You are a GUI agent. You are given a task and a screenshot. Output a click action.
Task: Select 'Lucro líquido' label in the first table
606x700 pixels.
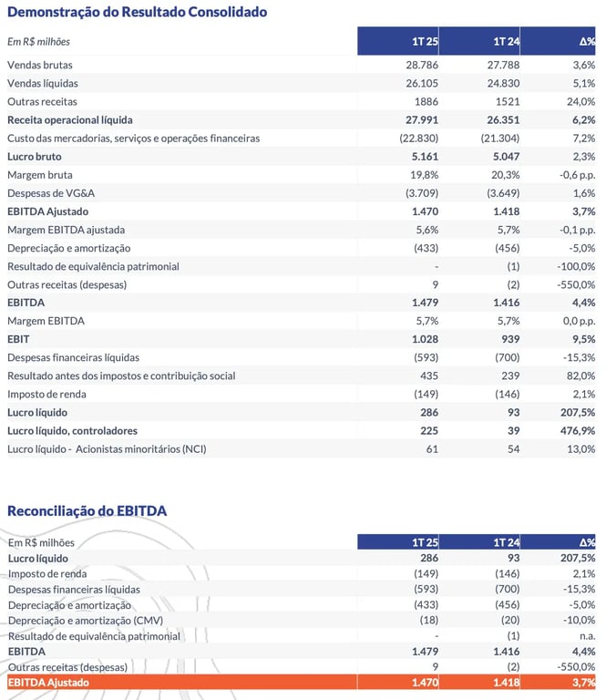(x=37, y=412)
